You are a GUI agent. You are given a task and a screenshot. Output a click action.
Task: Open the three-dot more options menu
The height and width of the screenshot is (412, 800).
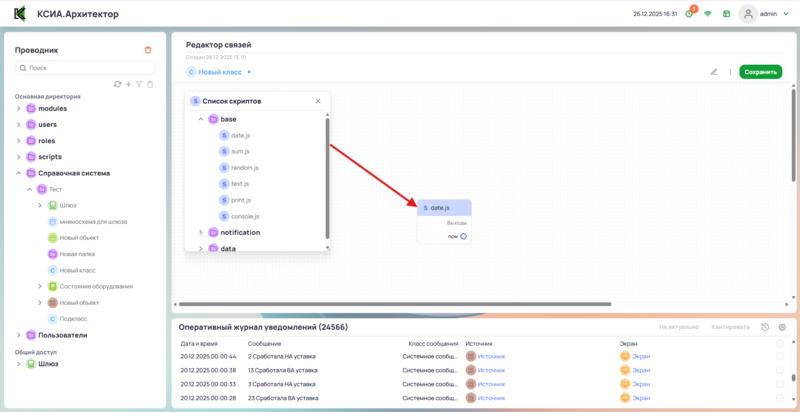[x=730, y=72]
